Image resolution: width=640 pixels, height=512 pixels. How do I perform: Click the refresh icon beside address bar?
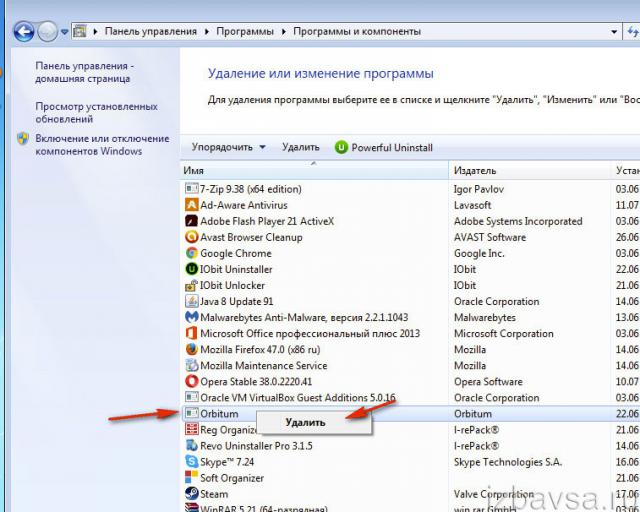pyautogui.click(x=633, y=31)
